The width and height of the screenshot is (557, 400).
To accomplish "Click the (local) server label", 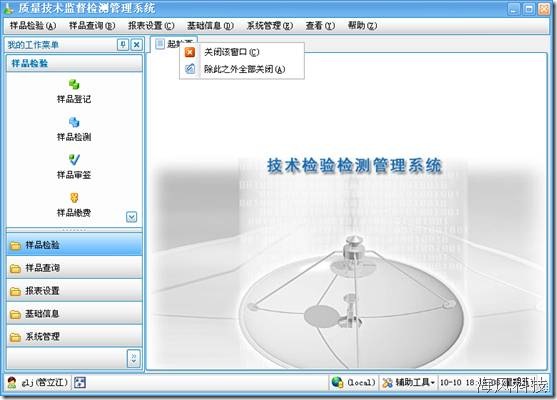I will point(361,383).
